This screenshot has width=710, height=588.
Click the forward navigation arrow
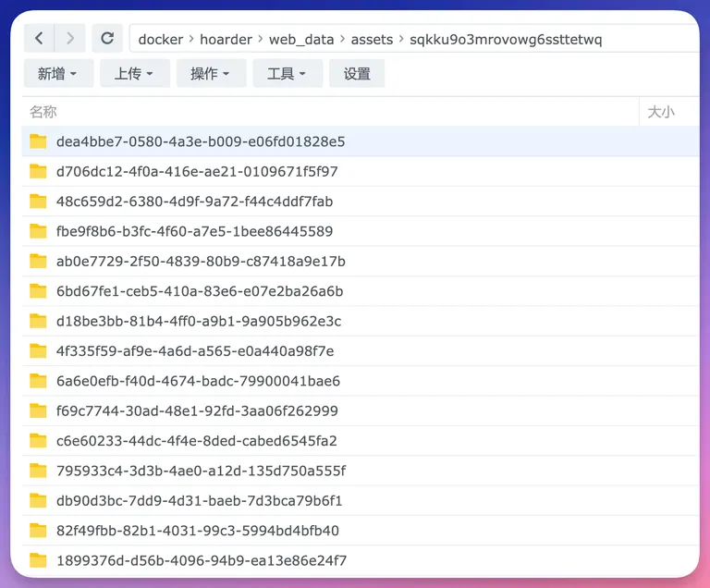pos(70,39)
